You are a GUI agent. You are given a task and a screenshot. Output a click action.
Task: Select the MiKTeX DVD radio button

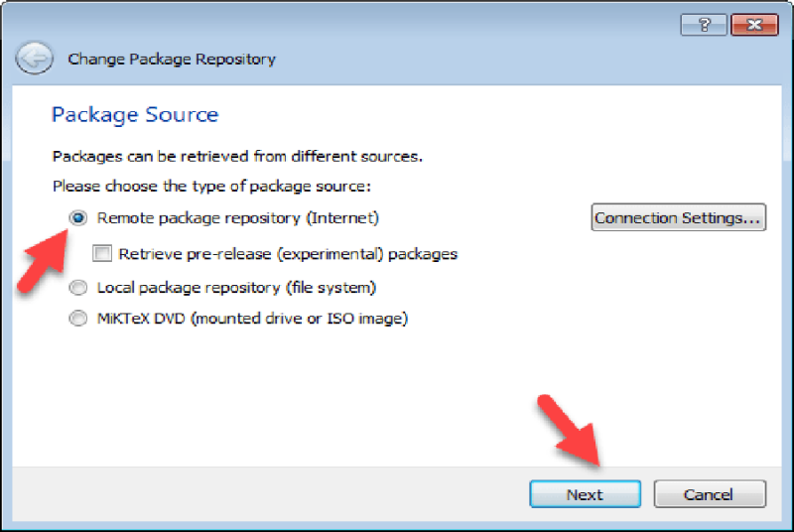pos(78,319)
